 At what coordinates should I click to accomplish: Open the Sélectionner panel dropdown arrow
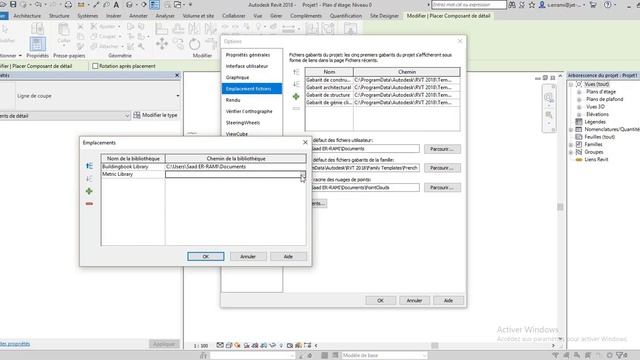(20, 56)
